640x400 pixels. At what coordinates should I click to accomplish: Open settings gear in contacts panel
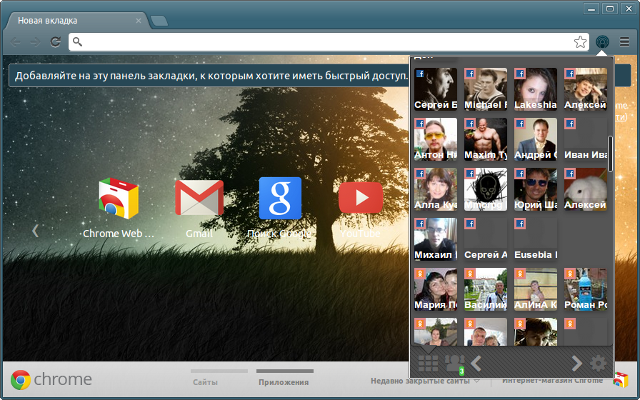pyautogui.click(x=599, y=363)
